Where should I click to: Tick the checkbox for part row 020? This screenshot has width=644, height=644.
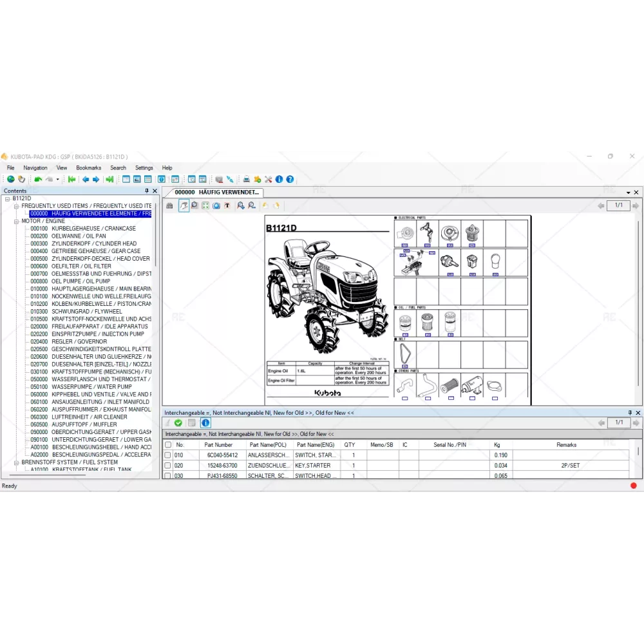(x=168, y=466)
